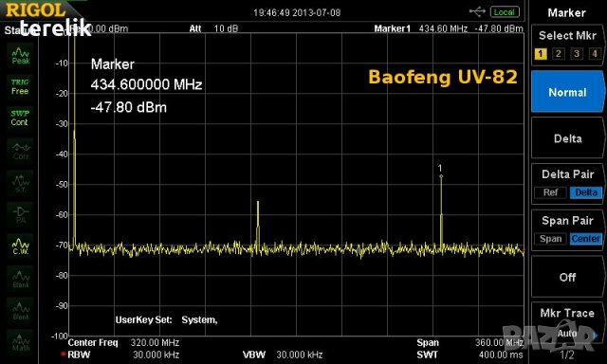Image resolution: width=607 pixels, height=364 pixels.
Task: Click the SWP Cont sweep status icon
Action: pyautogui.click(x=20, y=118)
